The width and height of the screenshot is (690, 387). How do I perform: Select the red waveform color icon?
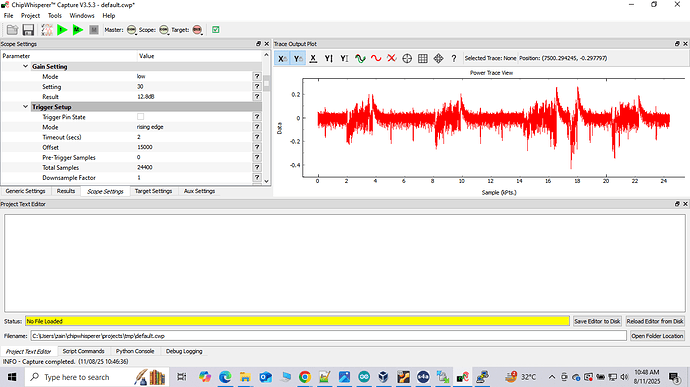click(376, 58)
